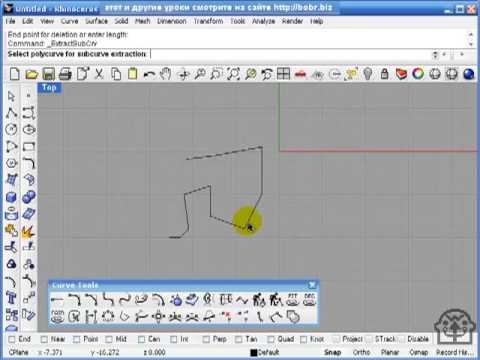The width and height of the screenshot is (480, 360).
Task: Close the Curve Tools floating toolbar
Action: click(x=312, y=285)
